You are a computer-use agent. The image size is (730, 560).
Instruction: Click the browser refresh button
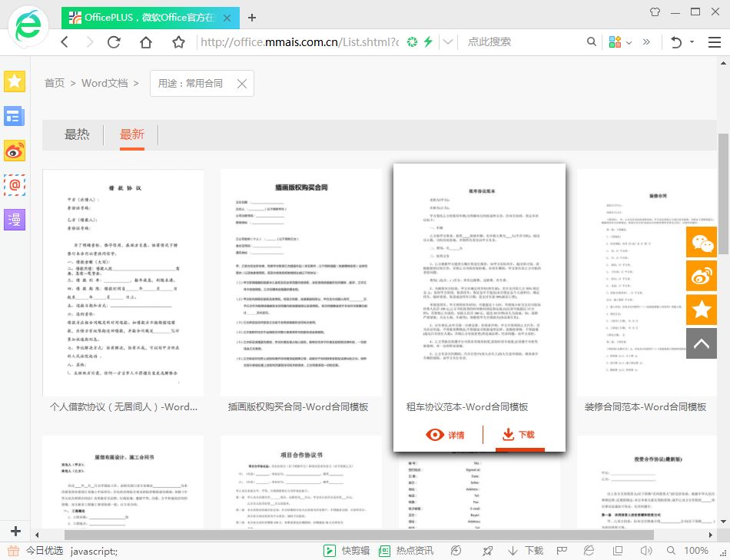point(114,42)
